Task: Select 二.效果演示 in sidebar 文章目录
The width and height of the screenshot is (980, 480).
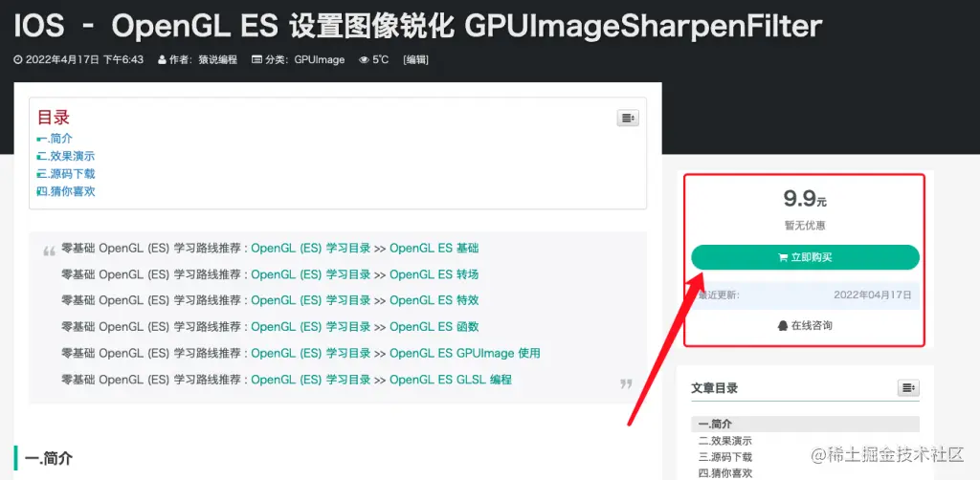Action: [x=725, y=441]
